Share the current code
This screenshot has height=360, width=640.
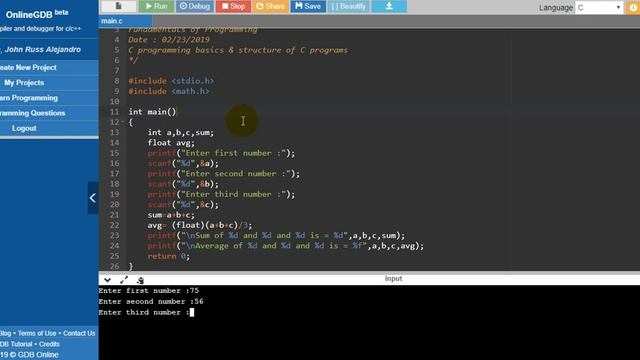coord(270,6)
